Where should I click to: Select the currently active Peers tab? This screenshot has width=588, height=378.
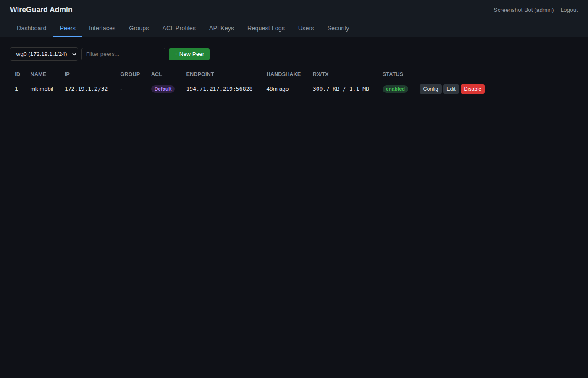coord(68,28)
